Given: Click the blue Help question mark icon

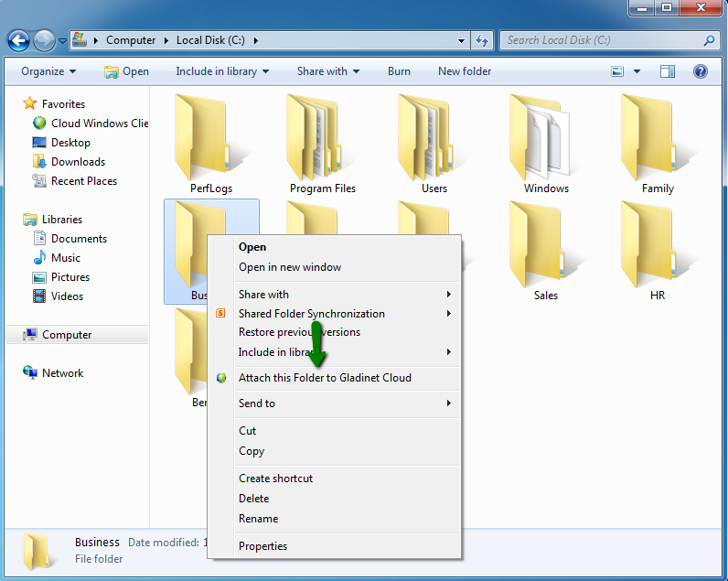Looking at the screenshot, I should click(x=701, y=71).
